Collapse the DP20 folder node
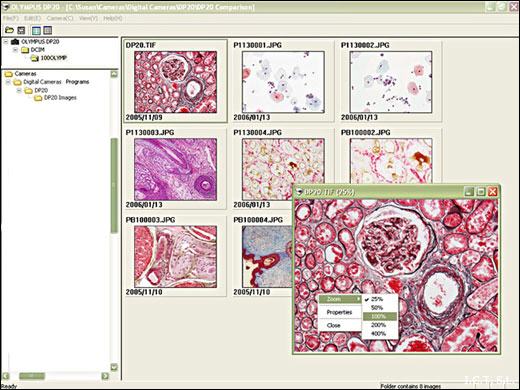The width and height of the screenshot is (520, 390). [x=19, y=90]
